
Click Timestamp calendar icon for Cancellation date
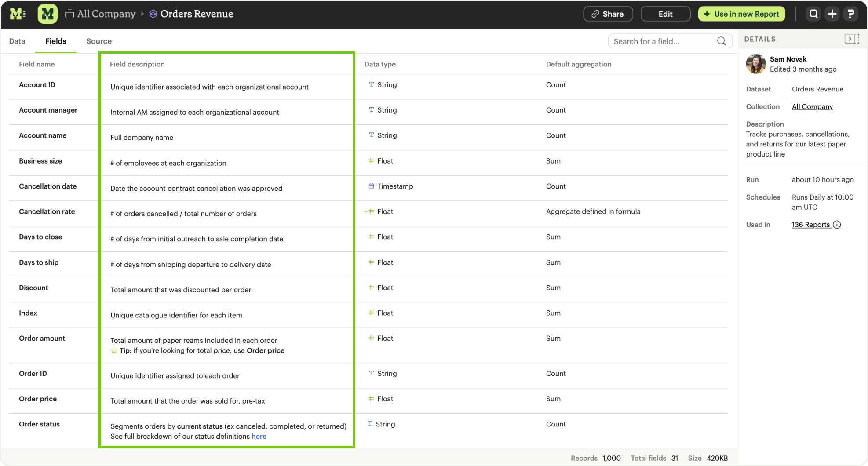372,186
